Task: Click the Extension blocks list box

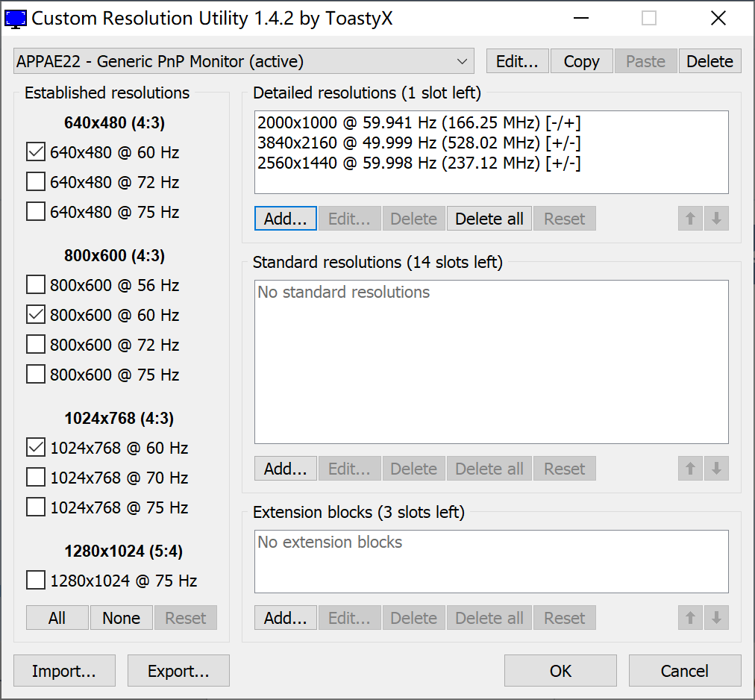Action: coord(492,562)
